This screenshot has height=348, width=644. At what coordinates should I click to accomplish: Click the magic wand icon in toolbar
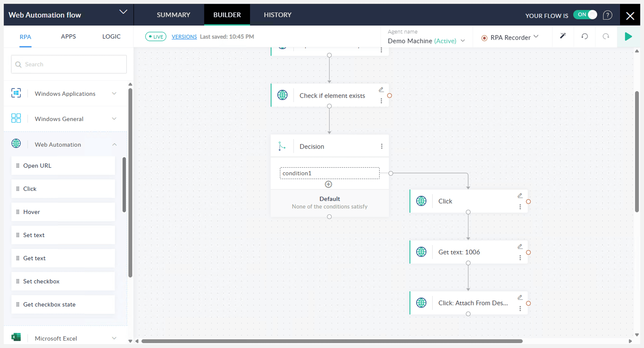click(562, 36)
